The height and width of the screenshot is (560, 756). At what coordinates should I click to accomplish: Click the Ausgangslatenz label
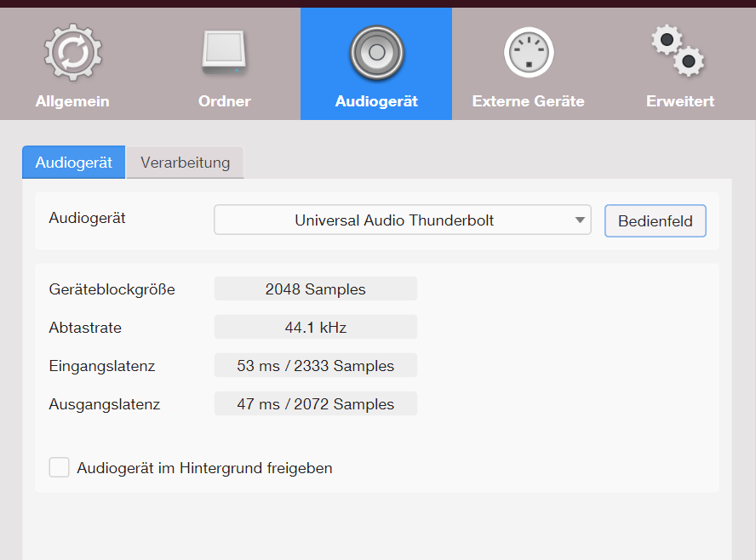tap(104, 404)
